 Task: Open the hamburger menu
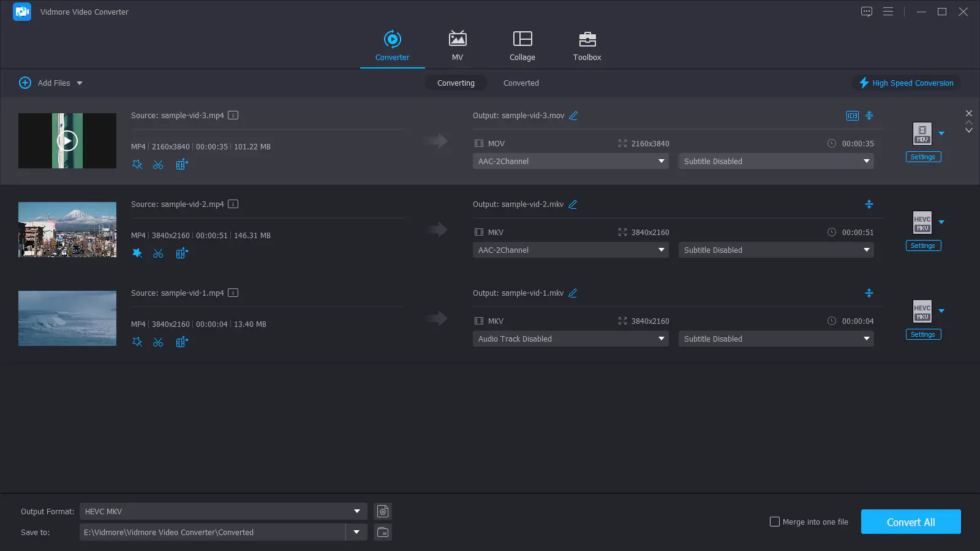tap(888, 12)
